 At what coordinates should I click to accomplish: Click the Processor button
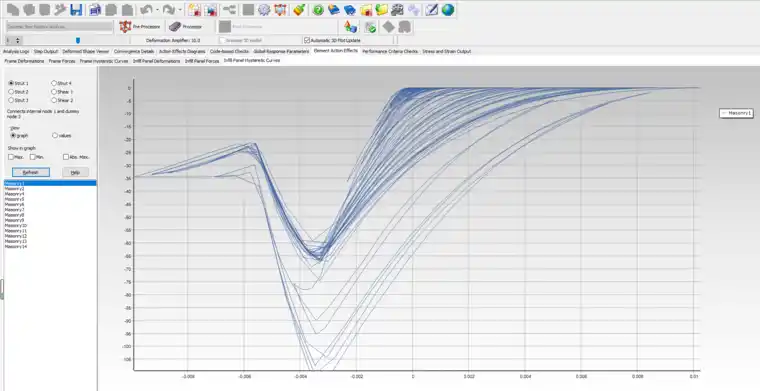coord(186,27)
